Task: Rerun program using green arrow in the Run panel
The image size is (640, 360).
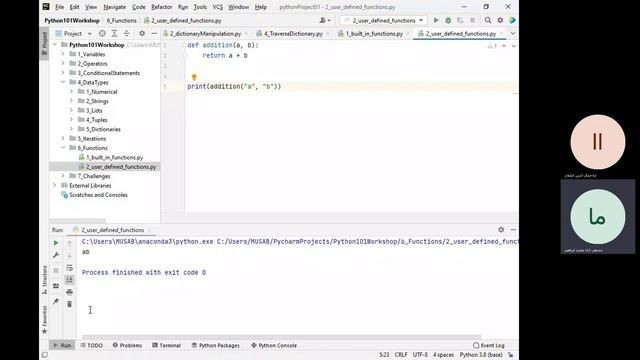Action: coord(56,243)
